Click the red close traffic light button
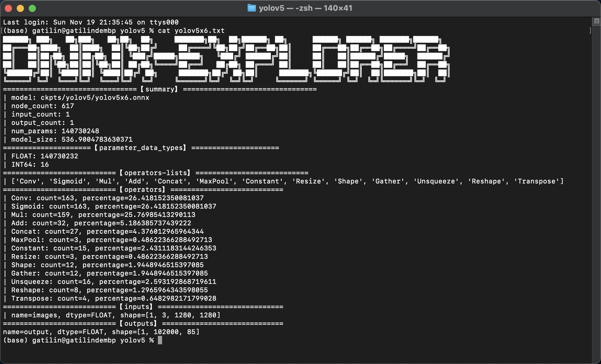This screenshot has height=364, width=601. (9, 9)
